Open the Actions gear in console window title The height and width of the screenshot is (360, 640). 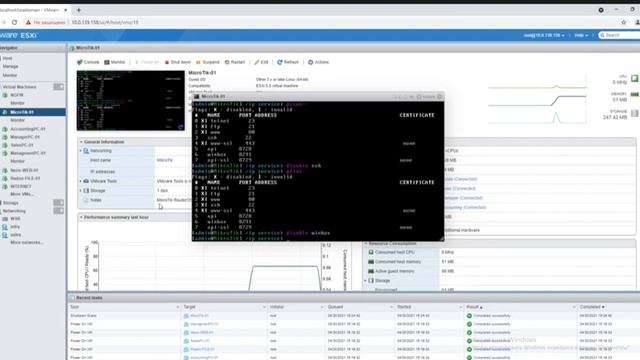click(426, 97)
